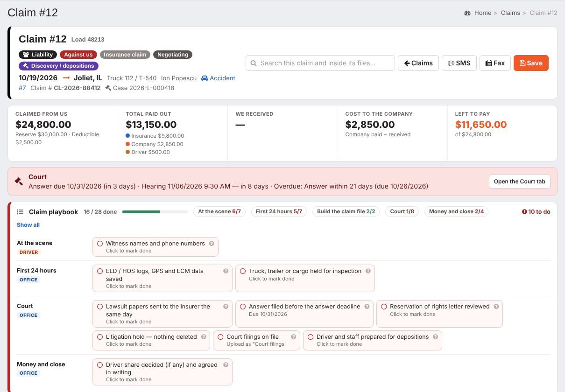Filter playbook by First 24 hours 5/7
565x392 pixels.
[279, 211]
